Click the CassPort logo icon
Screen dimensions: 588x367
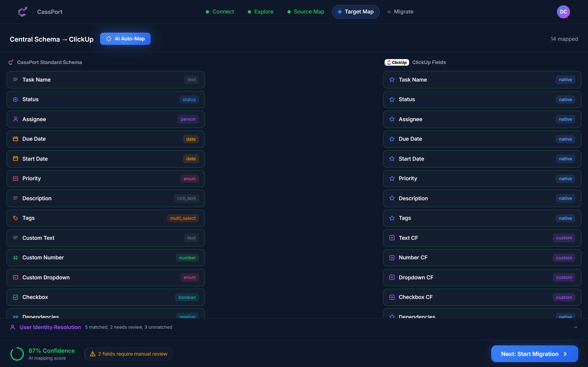click(23, 12)
